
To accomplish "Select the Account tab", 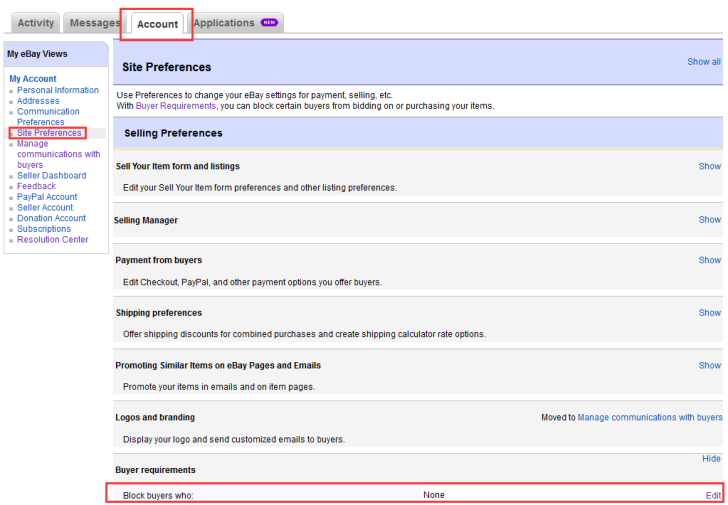I will (157, 24).
